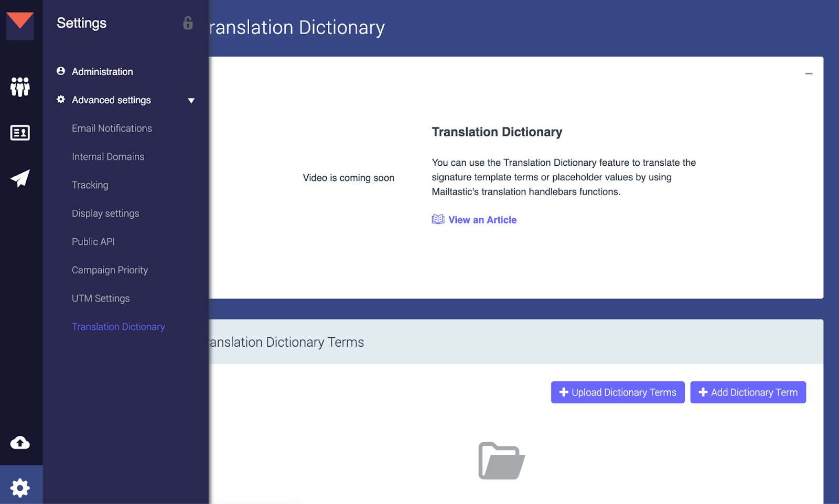Open Display settings
The image size is (839, 504).
(x=105, y=213)
